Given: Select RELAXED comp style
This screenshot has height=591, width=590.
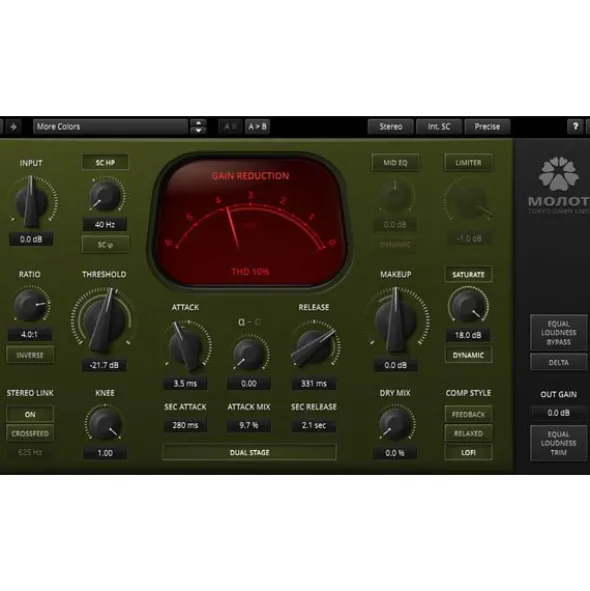Looking at the screenshot, I should coord(468,433).
